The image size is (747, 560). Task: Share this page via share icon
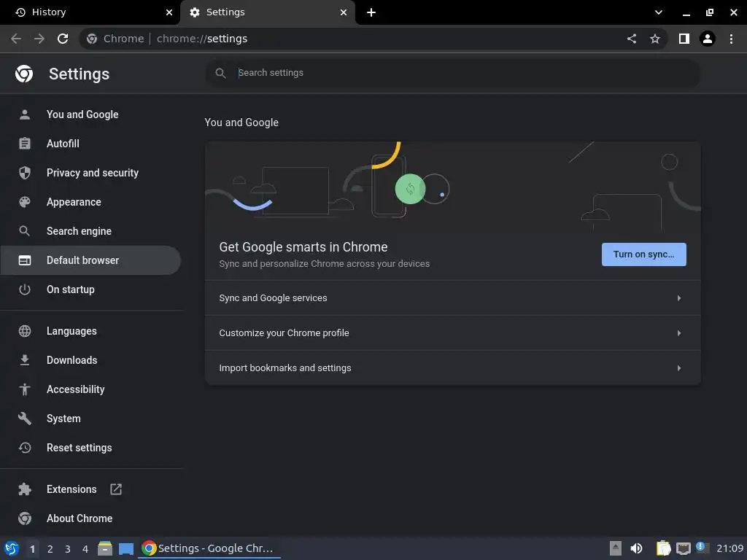632,39
